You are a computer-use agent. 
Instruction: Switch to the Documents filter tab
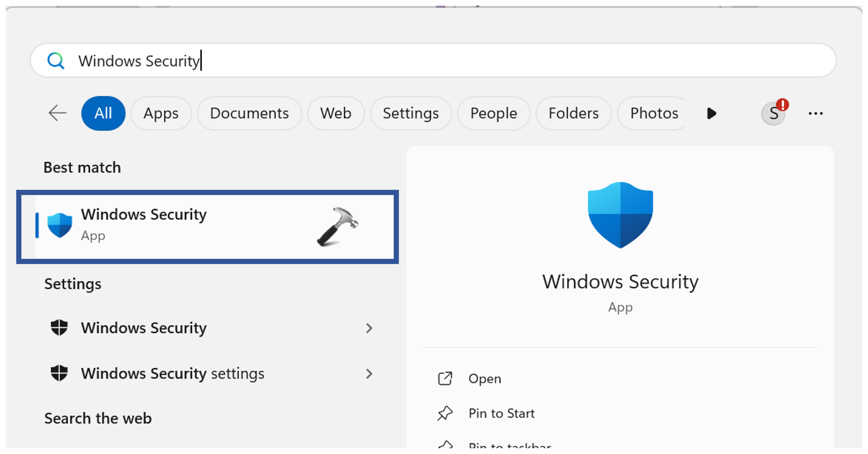click(x=249, y=113)
